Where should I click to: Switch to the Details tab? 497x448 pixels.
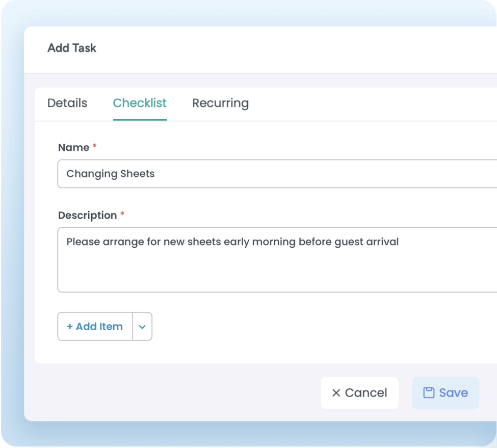pos(67,103)
